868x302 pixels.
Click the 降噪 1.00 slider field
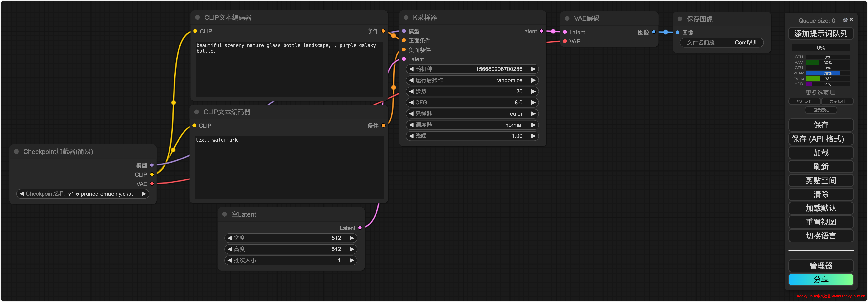click(472, 136)
